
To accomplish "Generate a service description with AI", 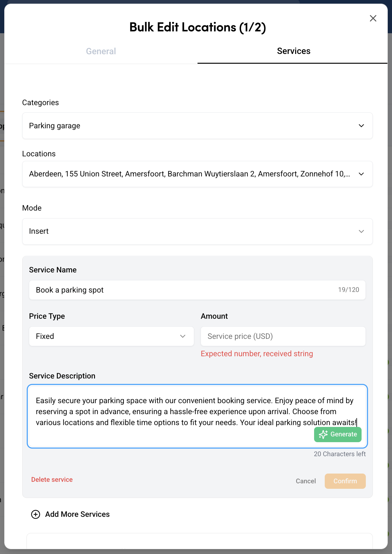I will pyautogui.click(x=338, y=434).
